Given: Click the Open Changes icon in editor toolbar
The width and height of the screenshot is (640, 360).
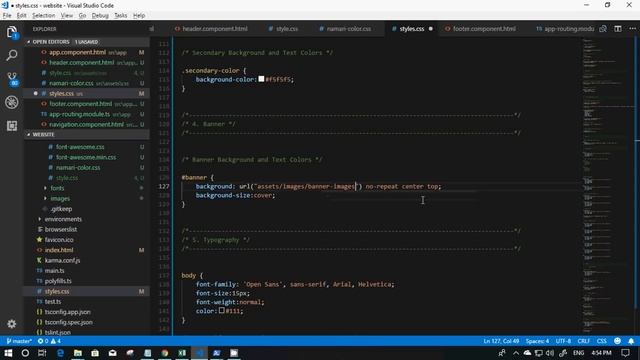Looking at the screenshot, I should (x=602, y=29).
